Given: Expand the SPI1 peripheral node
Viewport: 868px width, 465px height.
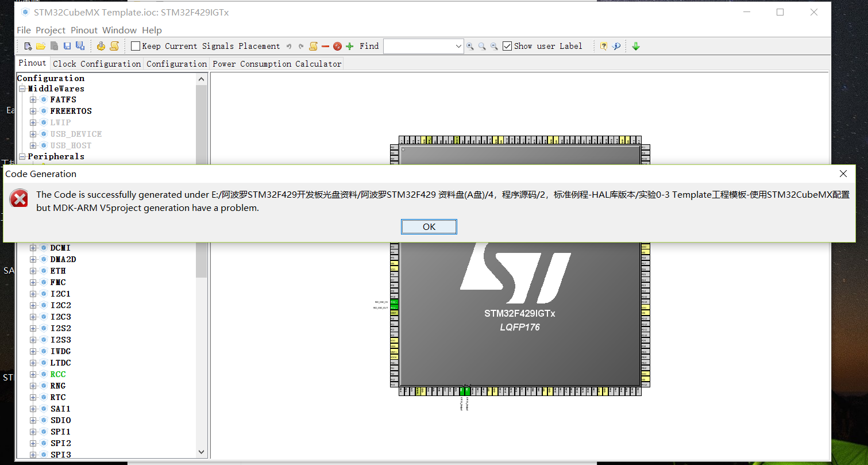Looking at the screenshot, I should point(33,432).
